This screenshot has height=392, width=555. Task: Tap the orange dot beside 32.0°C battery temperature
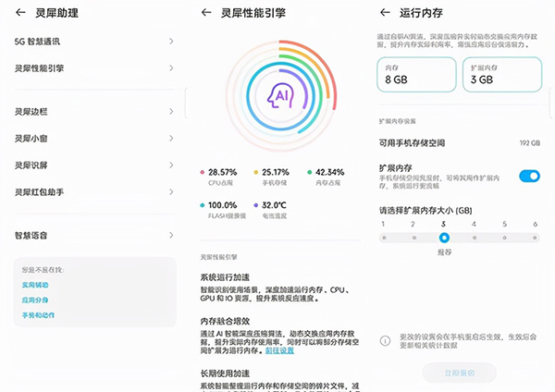(255, 205)
